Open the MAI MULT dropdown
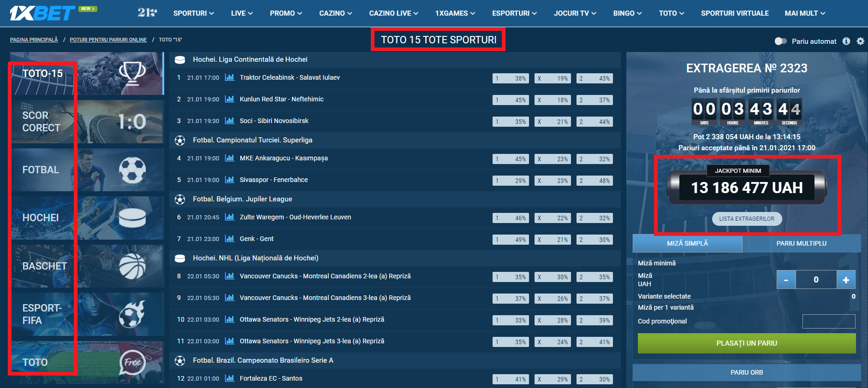The height and width of the screenshot is (388, 868). click(x=805, y=13)
